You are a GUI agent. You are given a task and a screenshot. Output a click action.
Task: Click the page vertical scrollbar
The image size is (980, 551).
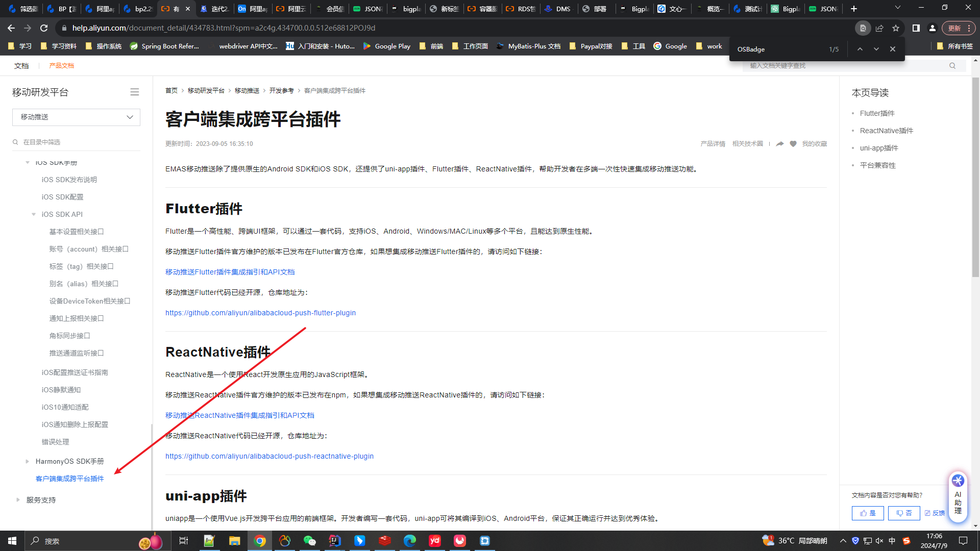tap(975, 177)
